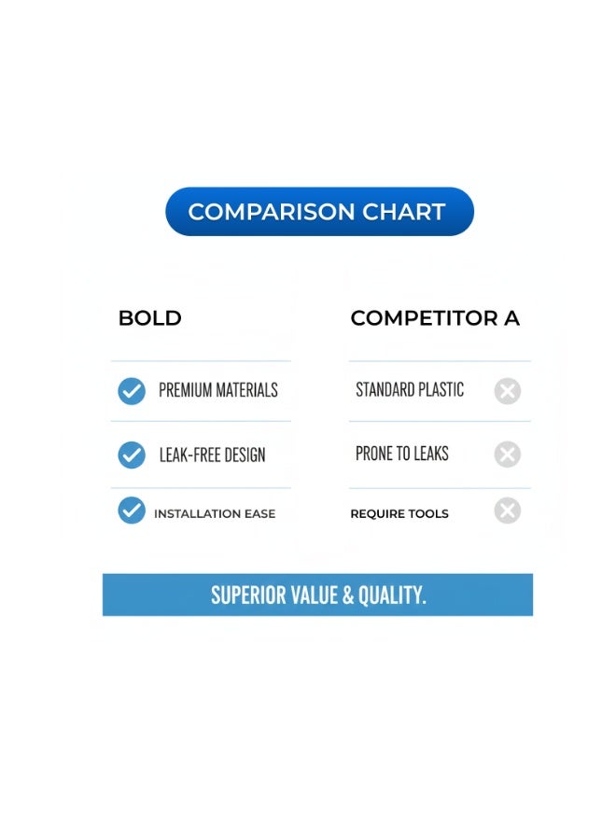This screenshot has width=616, height=840.
Task: Select the Leak-Free Design text
Action: (212, 455)
